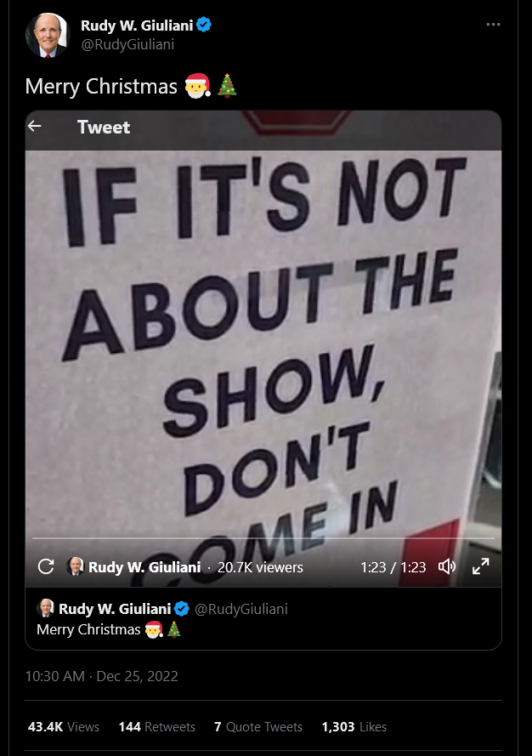The width and height of the screenshot is (532, 756).
Task: Click the quoted tweet author avatar
Action: click(x=45, y=608)
